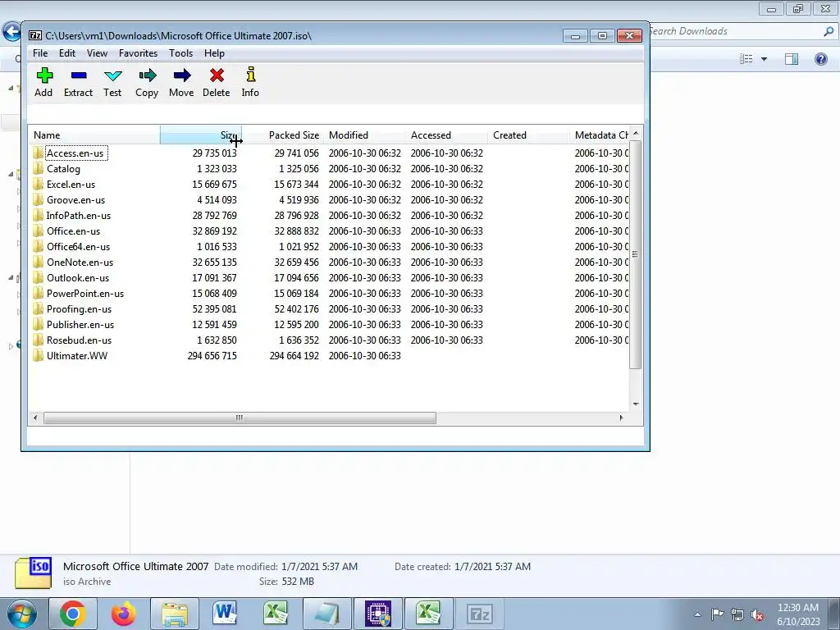Click packed size value 52 402 176
Screen dimensions: 840x630
(296, 309)
